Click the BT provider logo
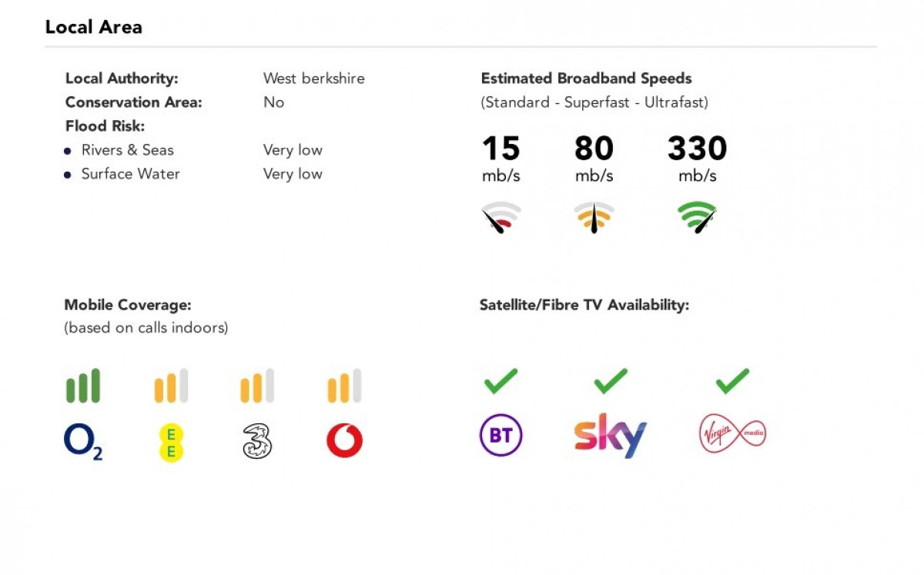This screenshot has width=924, height=575. click(x=500, y=436)
